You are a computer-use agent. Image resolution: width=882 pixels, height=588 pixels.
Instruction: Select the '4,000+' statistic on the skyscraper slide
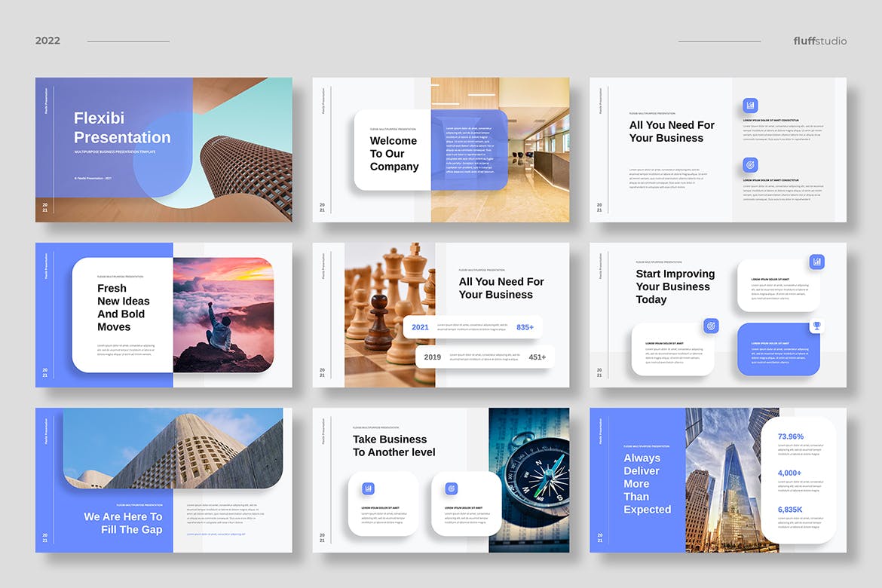click(790, 471)
